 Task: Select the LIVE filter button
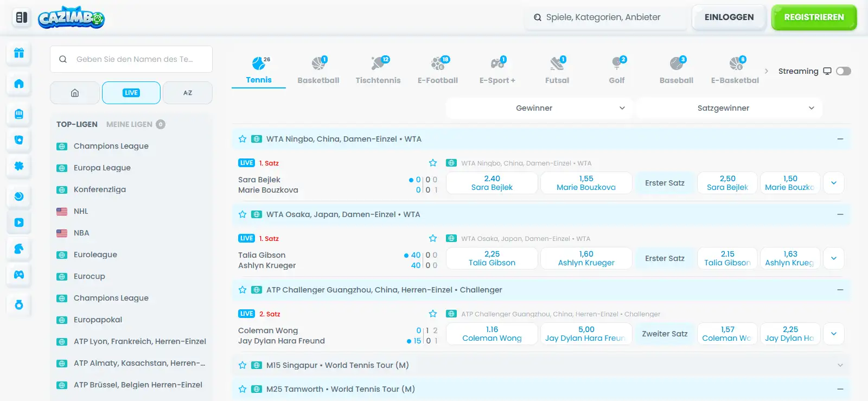[x=131, y=93]
